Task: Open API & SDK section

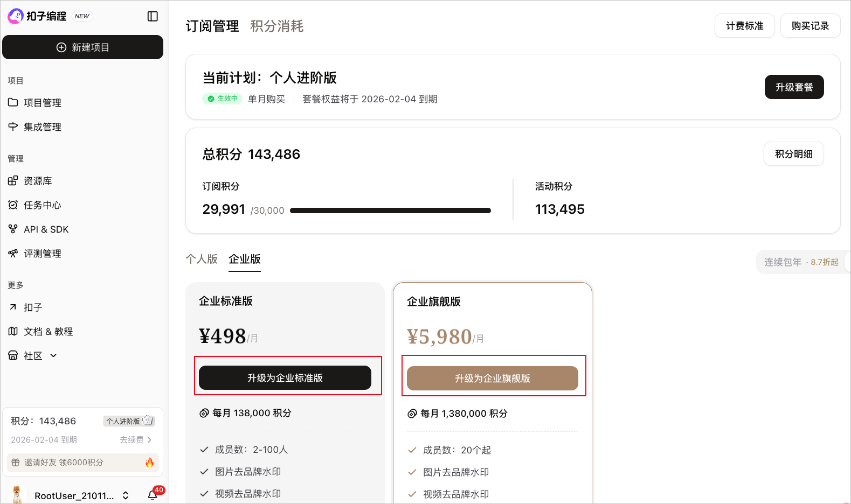Action: coord(46,229)
